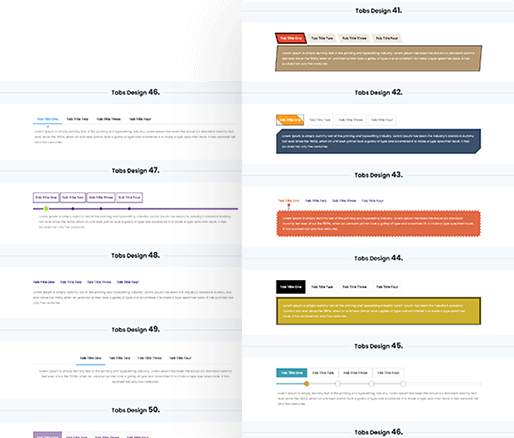This screenshot has width=514, height=438.
Task: Switch to Tab Title Three link in Design 48
Action: click(99, 282)
